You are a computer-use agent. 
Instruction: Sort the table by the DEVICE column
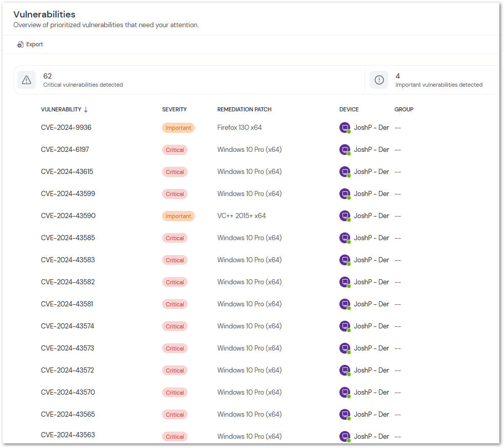pos(349,109)
